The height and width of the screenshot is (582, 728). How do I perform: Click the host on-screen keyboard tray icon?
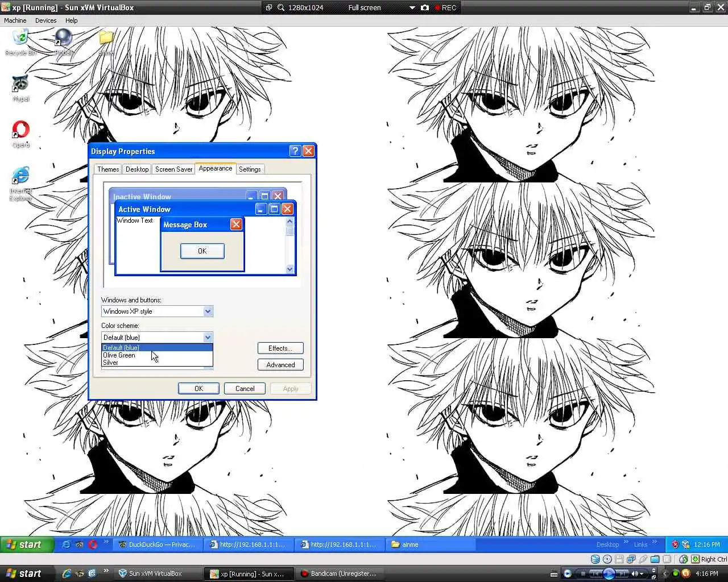pos(555,573)
